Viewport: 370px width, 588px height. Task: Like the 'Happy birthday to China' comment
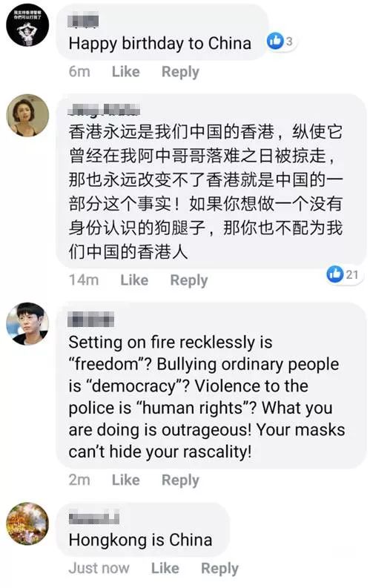pos(126,71)
